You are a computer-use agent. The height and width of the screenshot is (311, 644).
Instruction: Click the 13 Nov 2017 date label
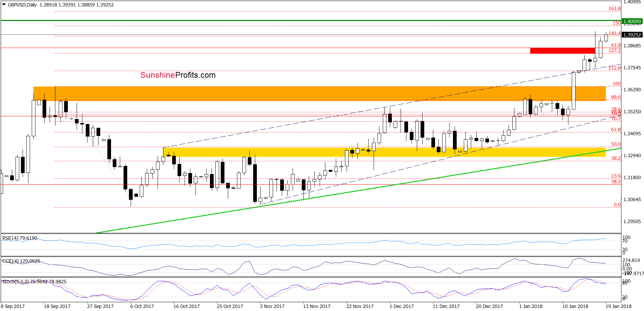(x=317, y=306)
